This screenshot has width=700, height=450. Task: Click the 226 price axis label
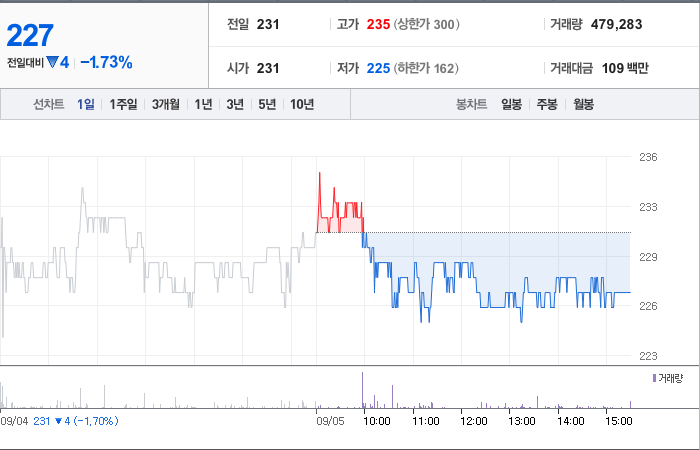648,306
